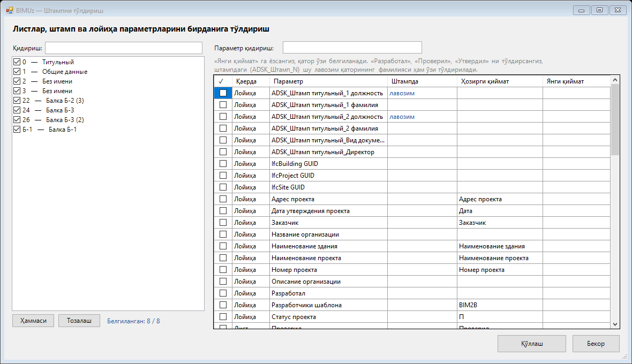Screen dimensions: 632x364
Task: Cancel with the Бекор button
Action: 596,344
